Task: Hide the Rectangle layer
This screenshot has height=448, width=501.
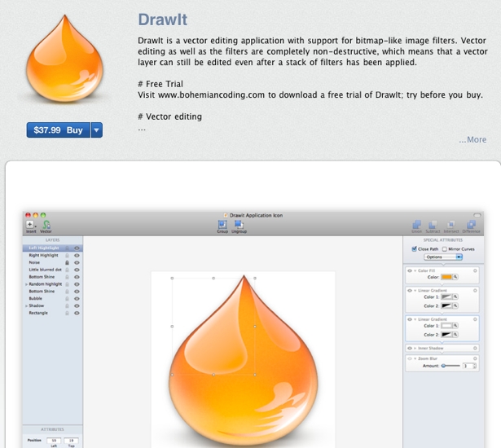Action: [x=77, y=313]
